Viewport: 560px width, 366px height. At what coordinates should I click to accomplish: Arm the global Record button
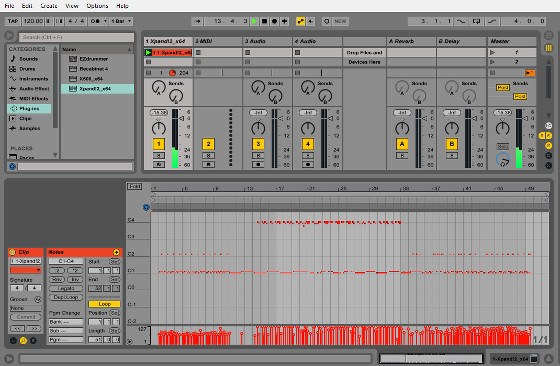274,21
